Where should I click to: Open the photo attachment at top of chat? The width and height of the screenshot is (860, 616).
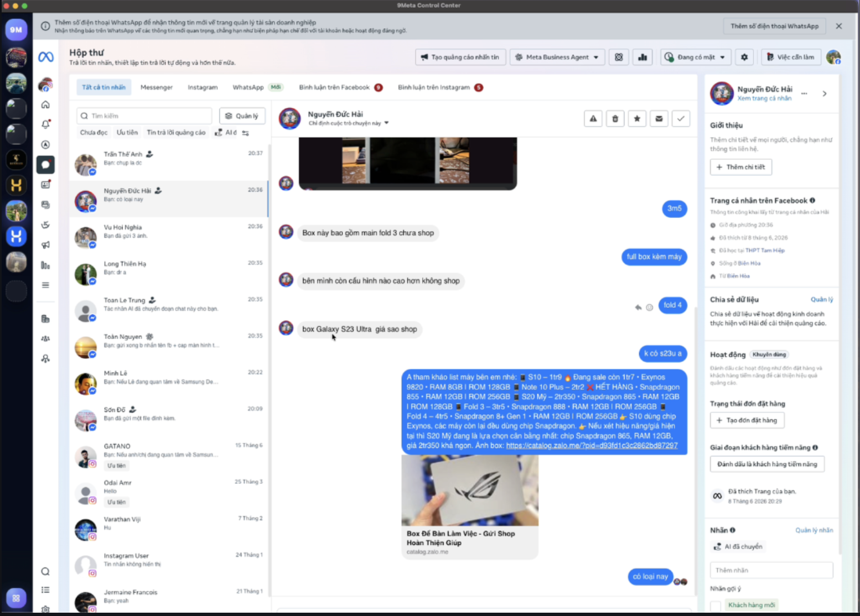point(408,163)
